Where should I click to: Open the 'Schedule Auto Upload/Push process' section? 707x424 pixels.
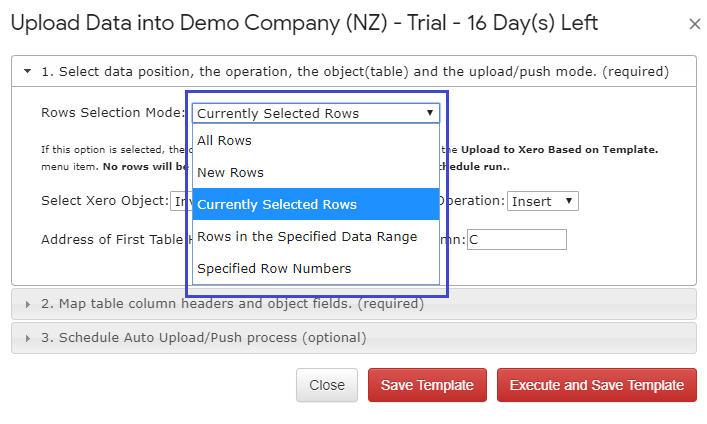pos(203,338)
